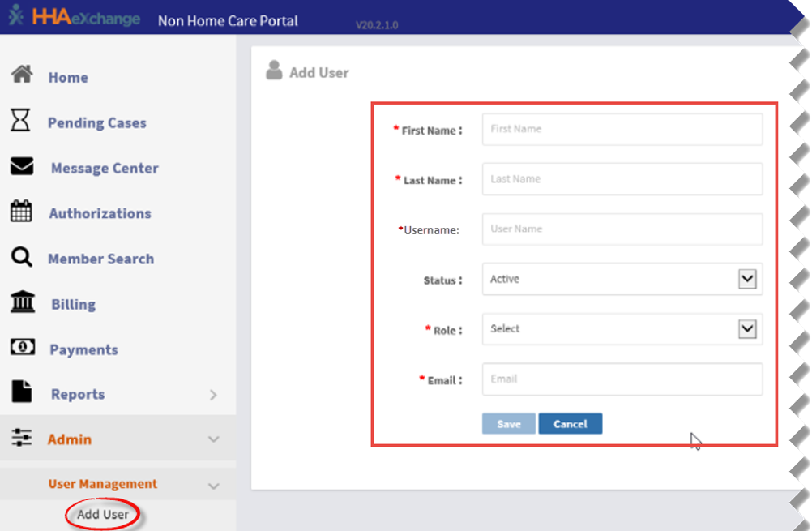Open the Role dropdown

tap(746, 329)
